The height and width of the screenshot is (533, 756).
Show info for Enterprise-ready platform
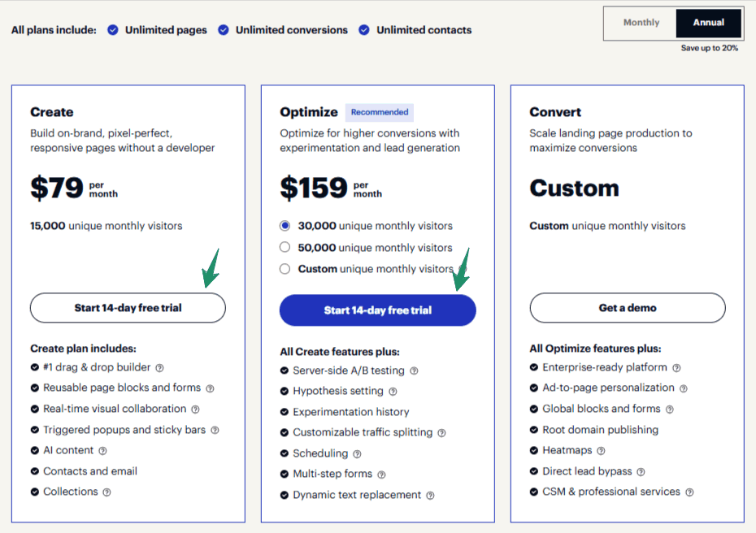coord(676,367)
